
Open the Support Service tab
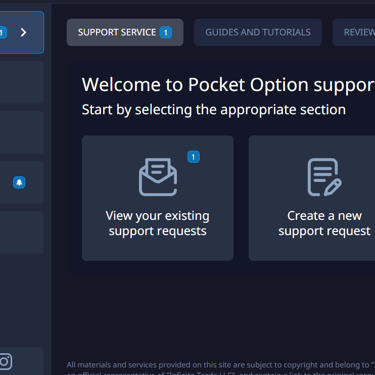125,32
